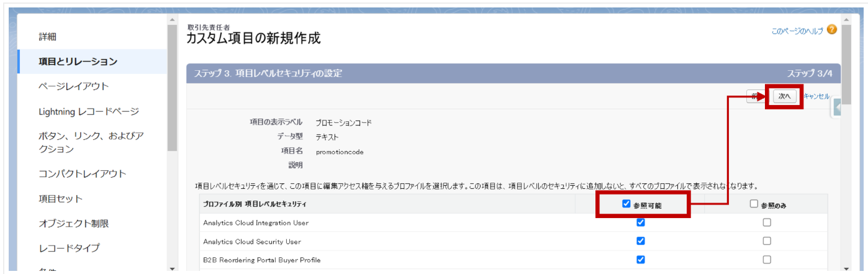Click the sidebar scroll up arrow
Screen dimensions: 868x274
(172, 21)
